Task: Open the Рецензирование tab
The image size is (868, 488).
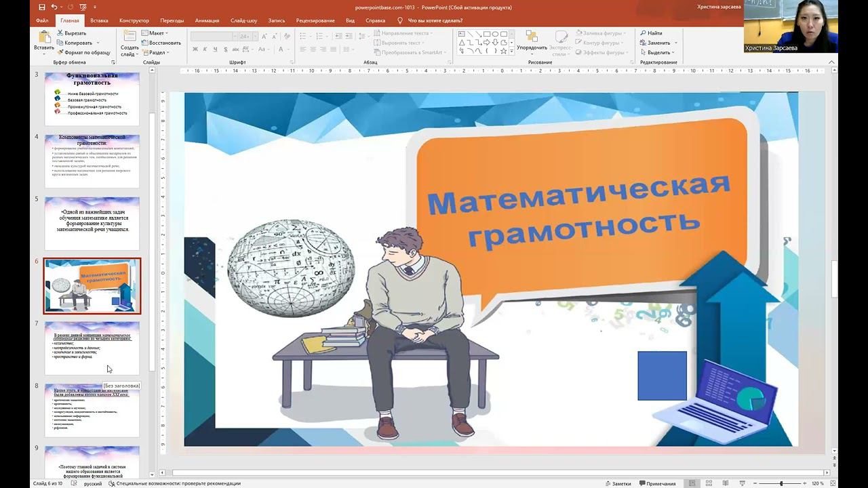Action: [x=315, y=20]
